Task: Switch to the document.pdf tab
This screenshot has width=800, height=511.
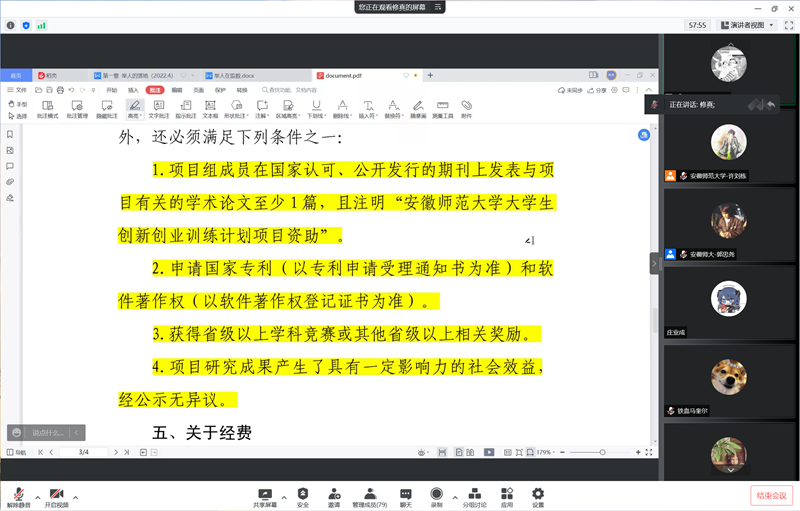Action: [x=347, y=75]
